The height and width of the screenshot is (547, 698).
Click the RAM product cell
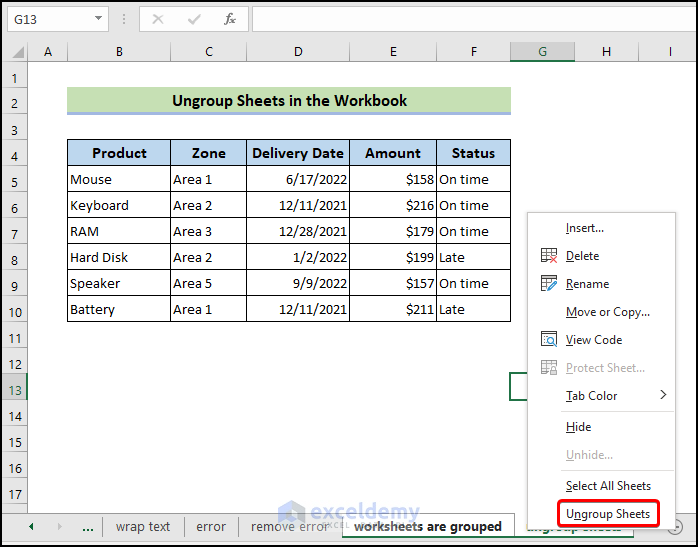(119, 231)
